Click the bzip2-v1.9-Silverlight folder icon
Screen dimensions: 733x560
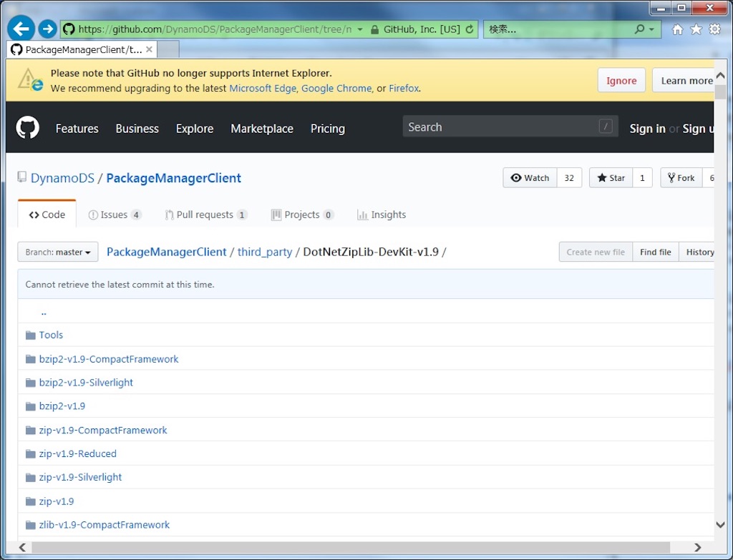tap(31, 383)
